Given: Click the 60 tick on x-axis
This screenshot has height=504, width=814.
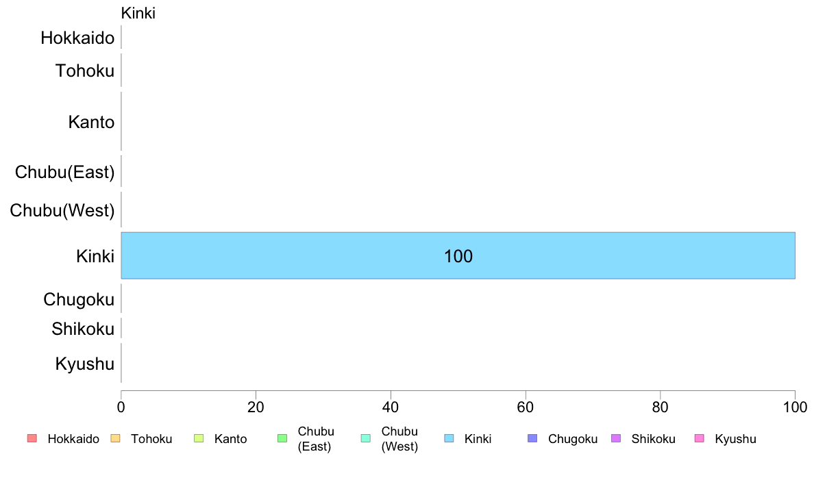Looking at the screenshot, I should [x=526, y=407].
